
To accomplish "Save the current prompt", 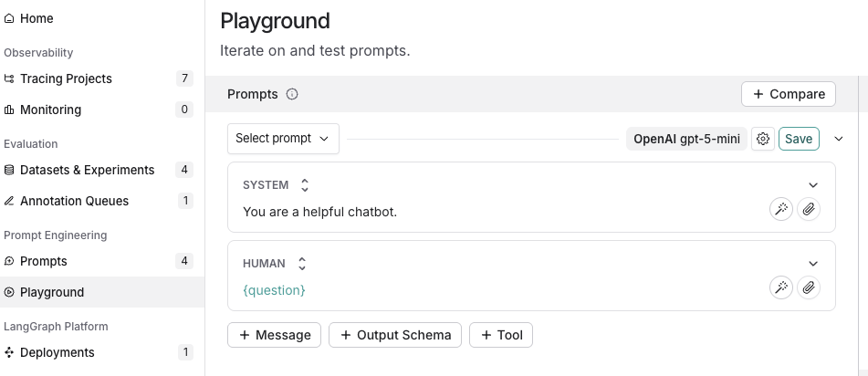I will click(799, 139).
